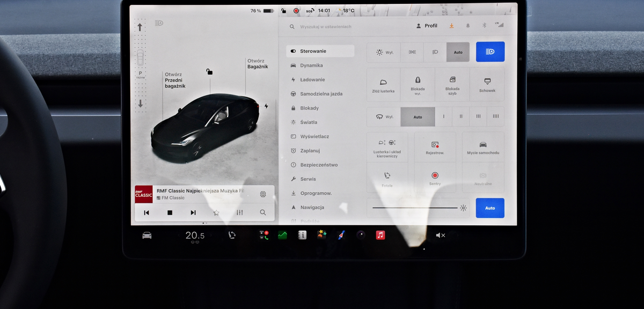Adjust the display brightness slider
644x309 pixels.
click(415, 208)
